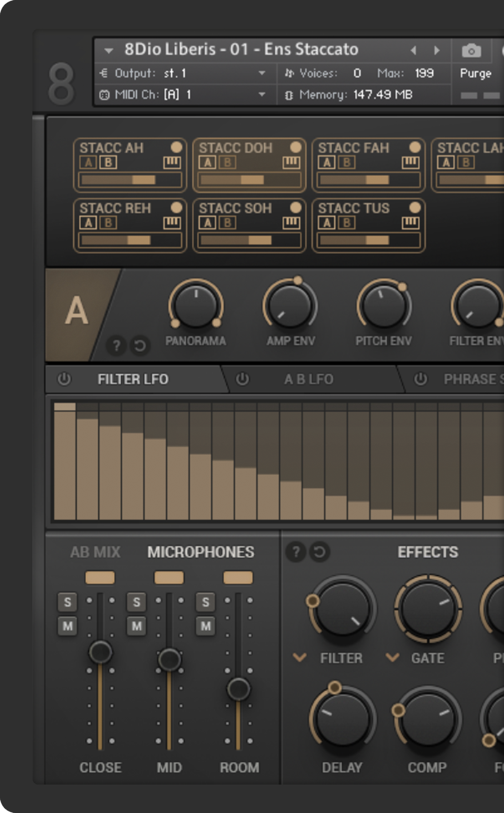Image resolution: width=504 pixels, height=813 pixels.
Task: Go to previous instrument preset arrow
Action: coord(413,50)
